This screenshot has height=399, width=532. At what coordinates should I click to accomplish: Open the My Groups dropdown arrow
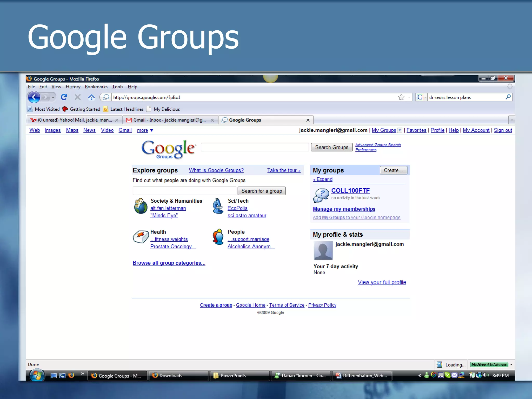point(400,130)
